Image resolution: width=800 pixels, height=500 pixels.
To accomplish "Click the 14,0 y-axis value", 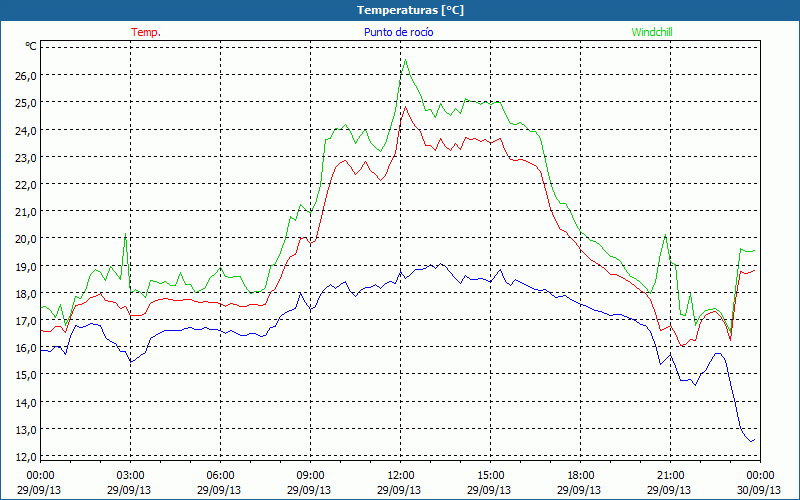I will pos(26,403).
